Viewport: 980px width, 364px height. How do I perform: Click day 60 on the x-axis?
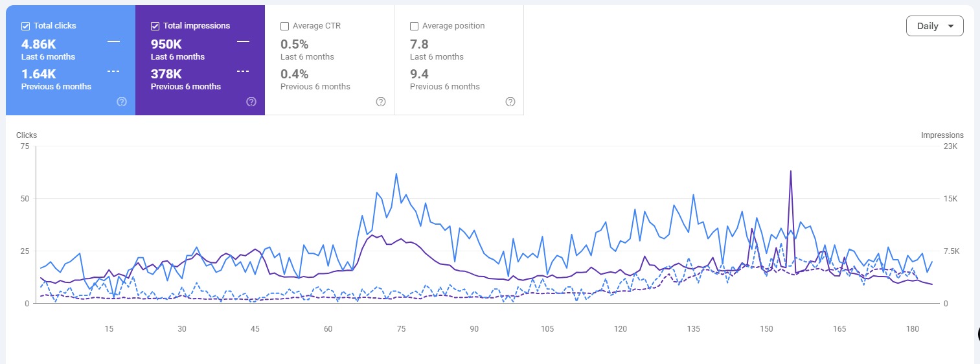pyautogui.click(x=328, y=329)
